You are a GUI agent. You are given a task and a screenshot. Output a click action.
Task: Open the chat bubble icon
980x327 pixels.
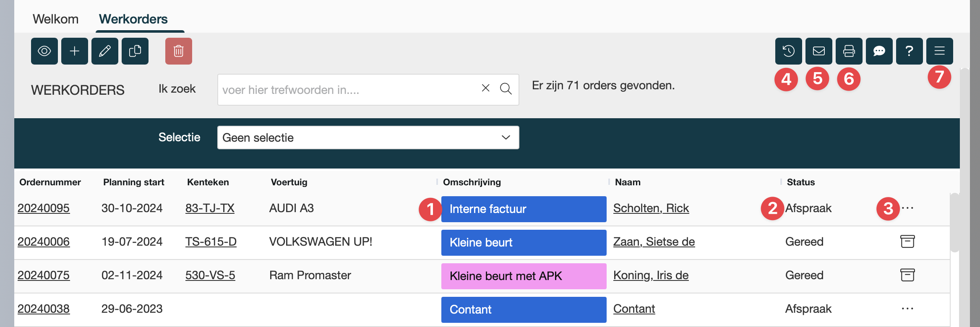coord(879,51)
